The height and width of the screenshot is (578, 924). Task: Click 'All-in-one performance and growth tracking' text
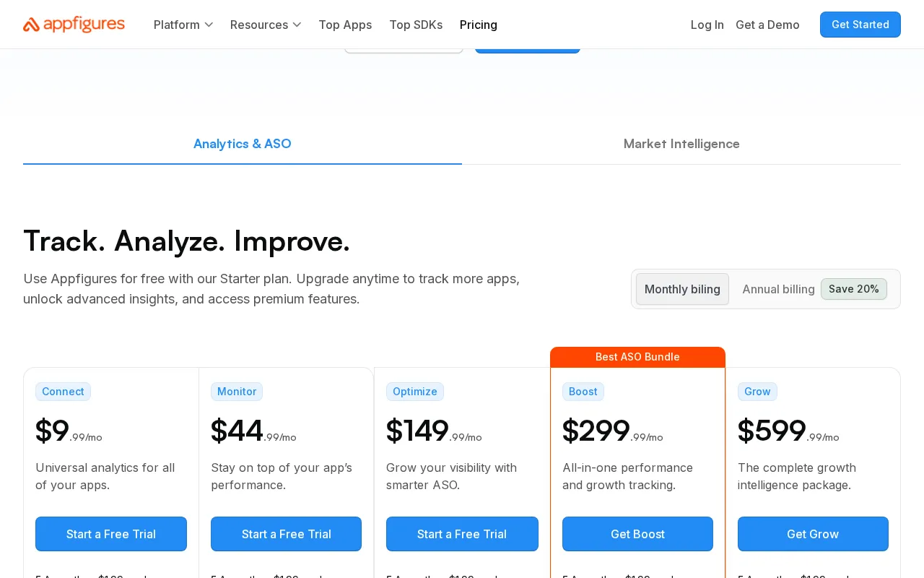pyautogui.click(x=627, y=476)
